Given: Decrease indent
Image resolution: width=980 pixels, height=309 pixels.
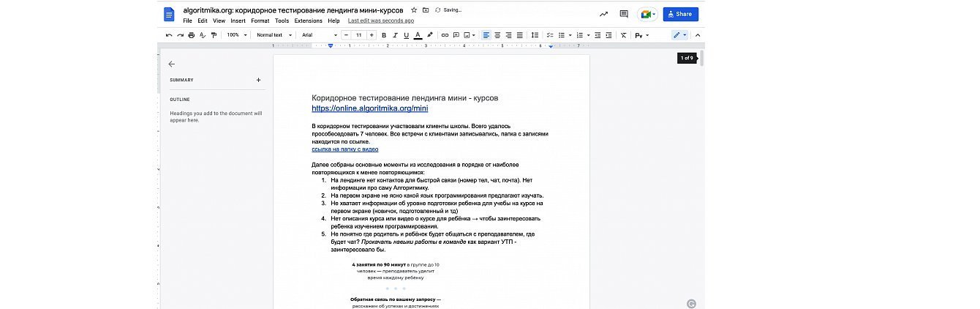Looking at the screenshot, I should click(x=598, y=35).
